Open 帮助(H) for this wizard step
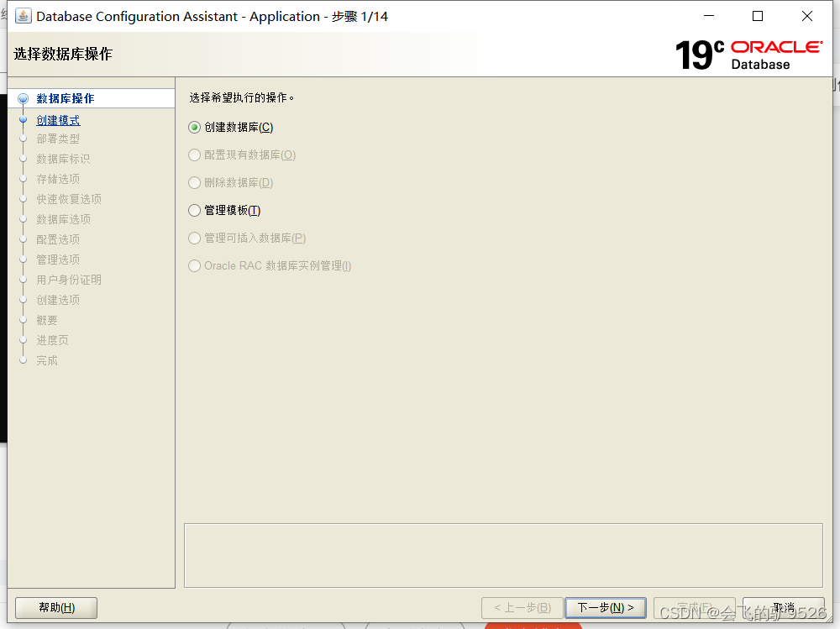Screen dimensions: 840x629 pyautogui.click(x=55, y=607)
